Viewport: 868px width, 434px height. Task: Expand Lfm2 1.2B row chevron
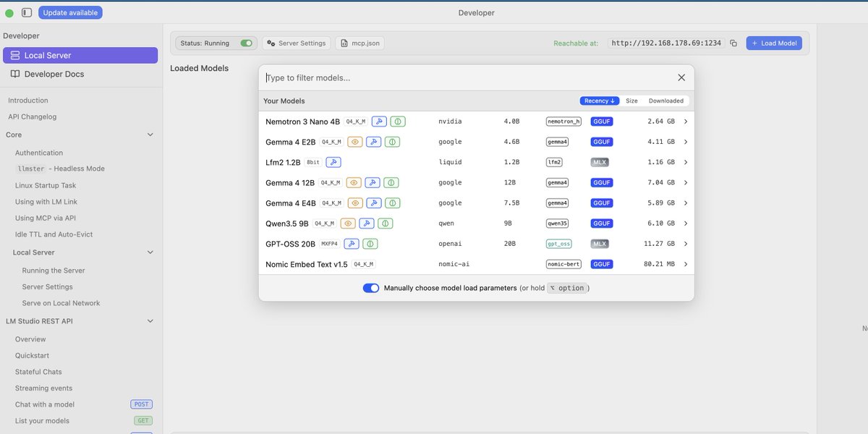coord(685,162)
